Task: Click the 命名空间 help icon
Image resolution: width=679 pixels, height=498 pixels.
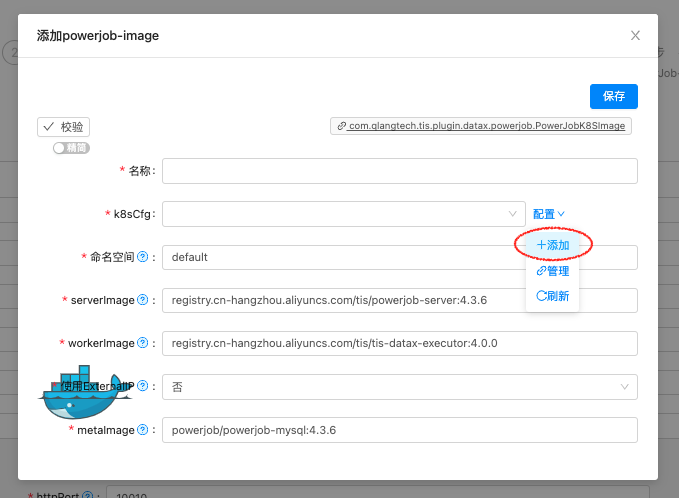Action: (142, 257)
